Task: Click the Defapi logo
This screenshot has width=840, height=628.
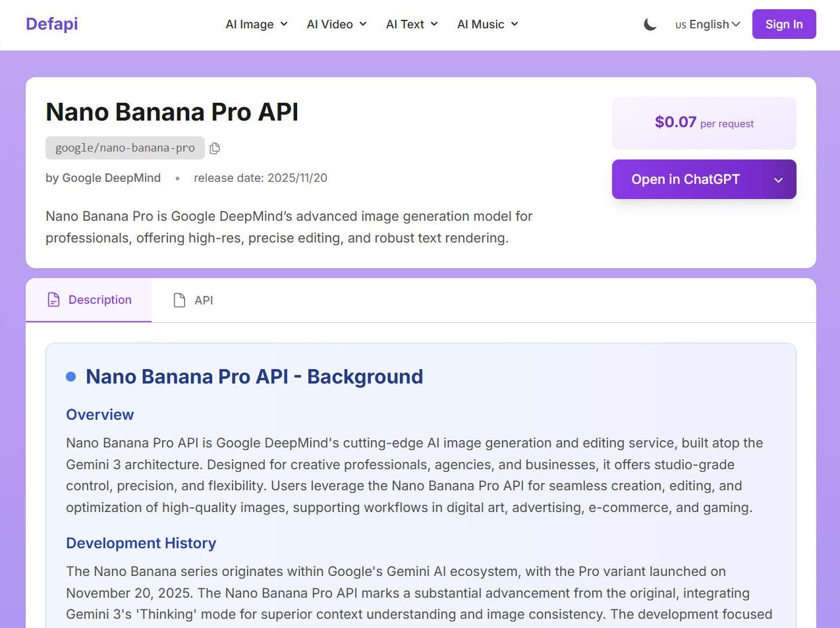Action: pyautogui.click(x=51, y=24)
